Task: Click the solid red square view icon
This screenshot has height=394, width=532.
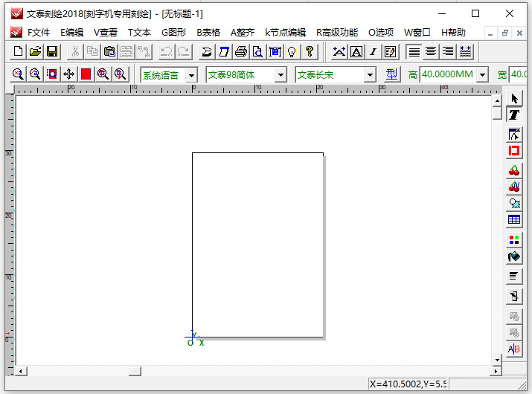Action: coord(86,74)
